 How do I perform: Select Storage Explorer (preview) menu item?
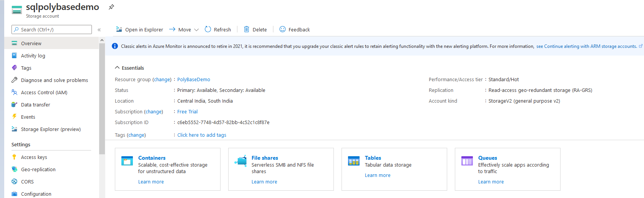coord(51,129)
